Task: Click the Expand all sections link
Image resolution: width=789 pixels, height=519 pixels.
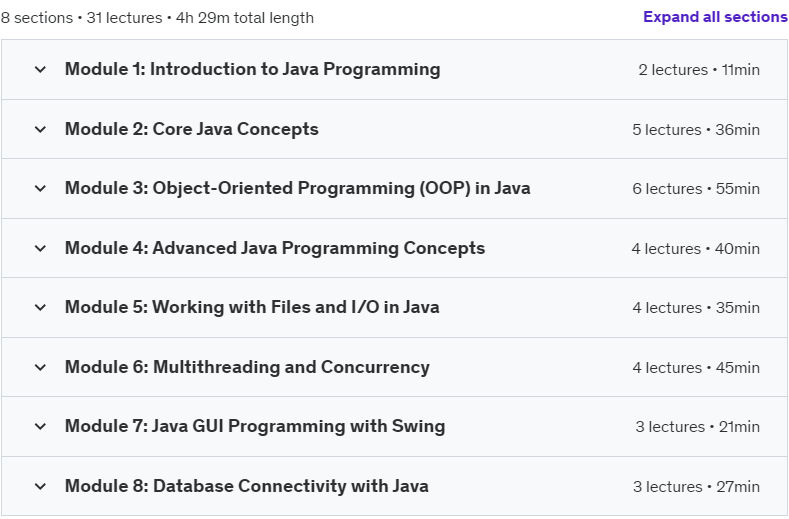Action: (x=715, y=17)
